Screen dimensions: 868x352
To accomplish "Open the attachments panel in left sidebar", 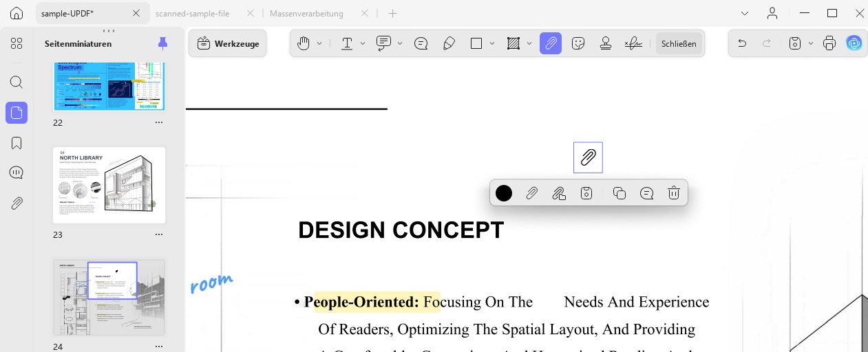I will click(17, 203).
